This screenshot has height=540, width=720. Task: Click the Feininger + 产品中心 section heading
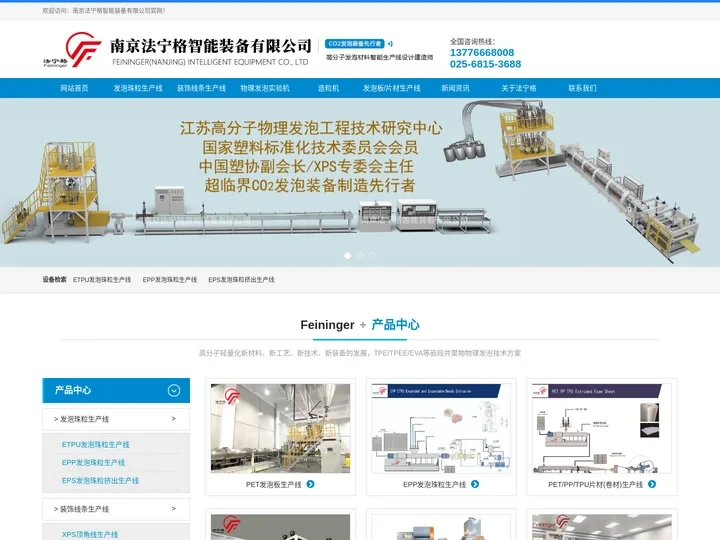click(360, 325)
